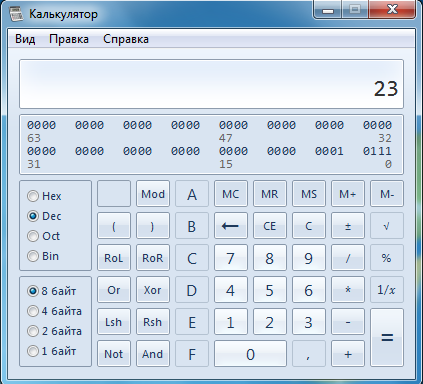Store value with MS

[x=309, y=194]
